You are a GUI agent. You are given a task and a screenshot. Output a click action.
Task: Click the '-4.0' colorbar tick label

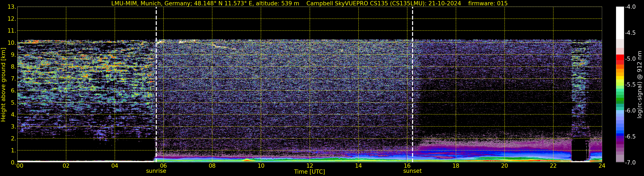(630, 7)
